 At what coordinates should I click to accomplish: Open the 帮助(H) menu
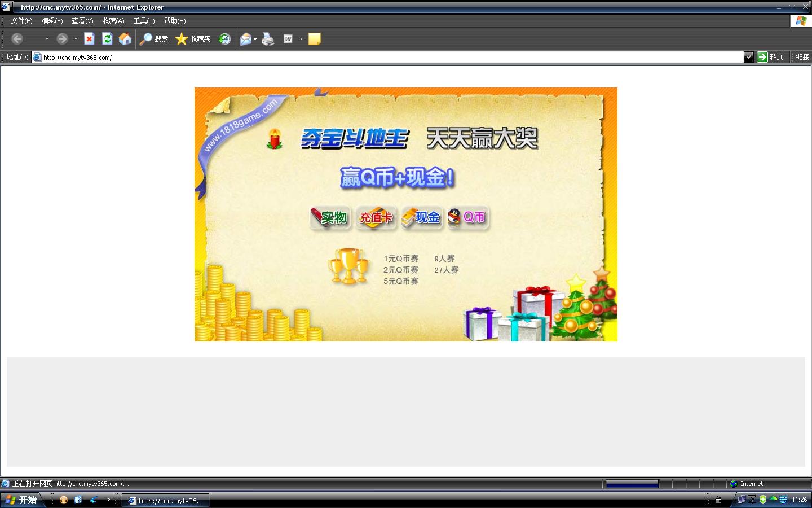pos(174,21)
